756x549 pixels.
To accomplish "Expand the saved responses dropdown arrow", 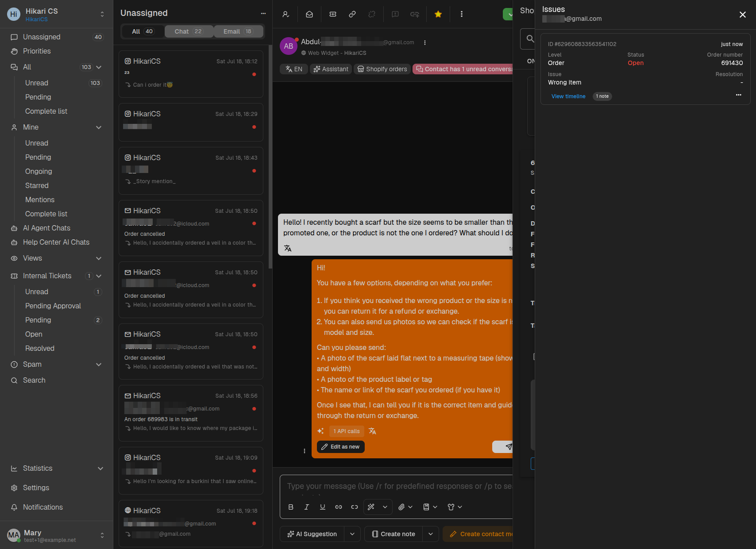I will (x=435, y=507).
